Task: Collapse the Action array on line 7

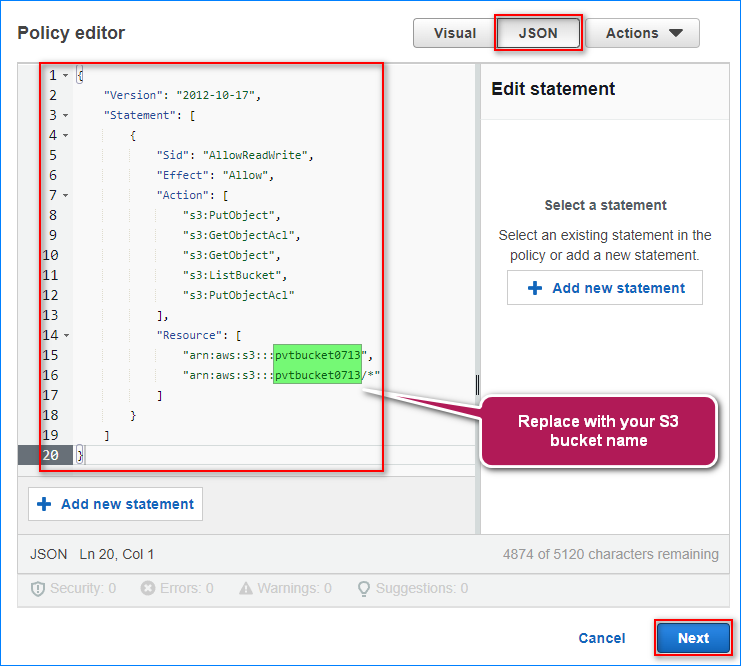Action: click(x=65, y=195)
